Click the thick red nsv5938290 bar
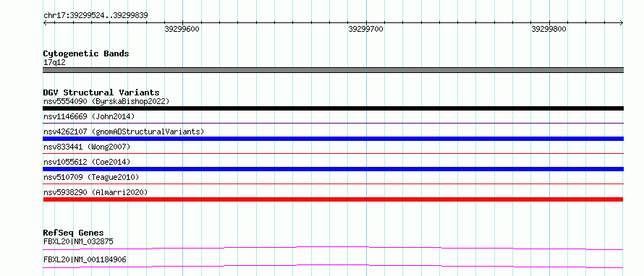The image size is (644, 276). click(x=334, y=199)
